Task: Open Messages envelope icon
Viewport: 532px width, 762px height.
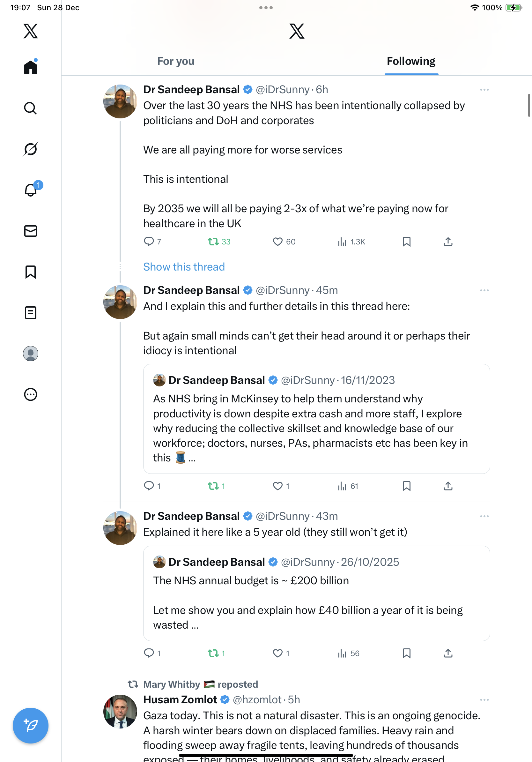Action: pos(31,231)
